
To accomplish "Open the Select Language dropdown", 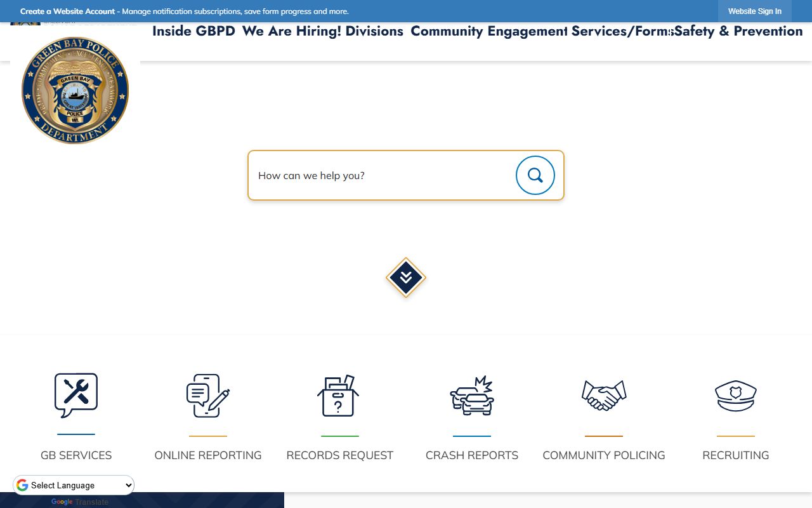I will [x=74, y=485].
